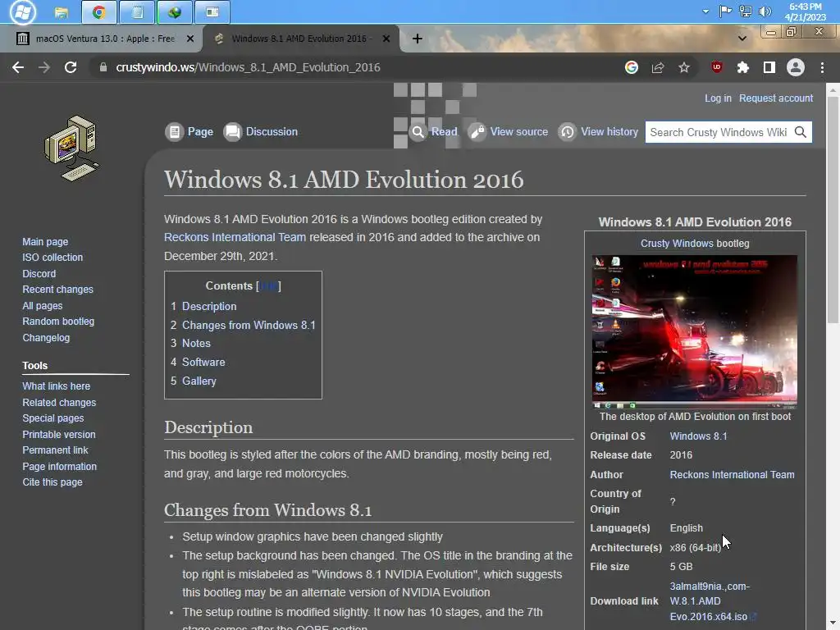Click the page vertical scrollbar thumb
Viewport: 840px width, 630px height.
coord(833,209)
